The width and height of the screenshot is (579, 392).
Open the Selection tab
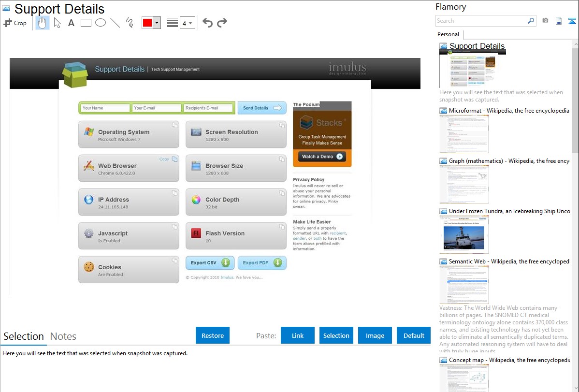point(23,336)
